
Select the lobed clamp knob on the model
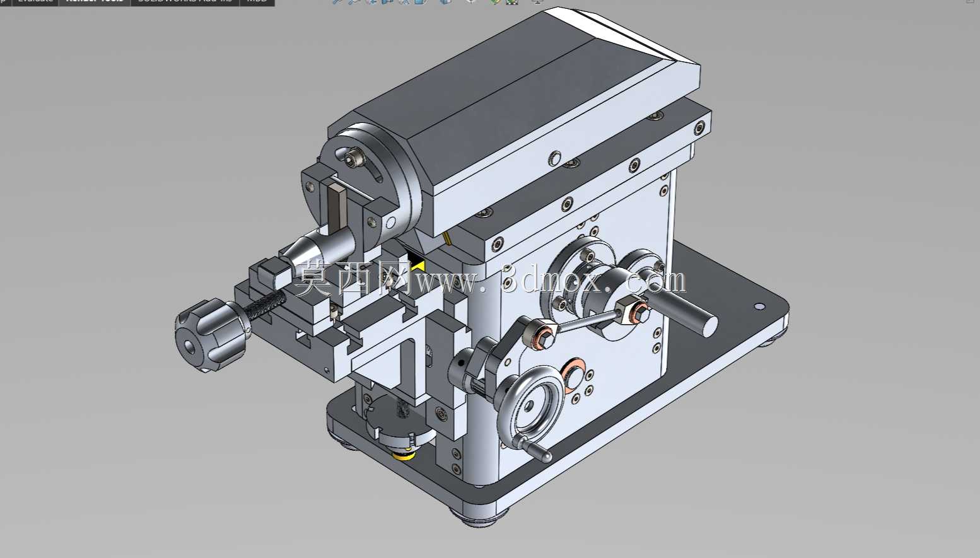click(x=211, y=334)
